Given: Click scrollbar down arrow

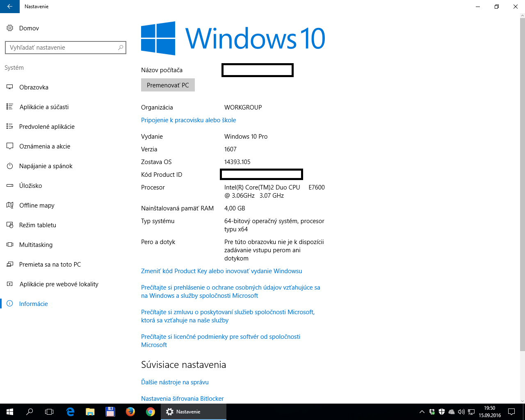Looking at the screenshot, I should [x=522, y=401].
